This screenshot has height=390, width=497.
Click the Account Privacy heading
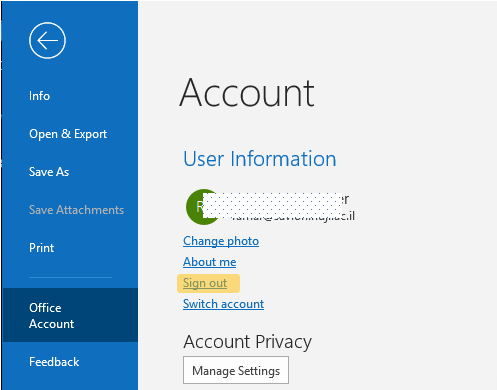(247, 342)
